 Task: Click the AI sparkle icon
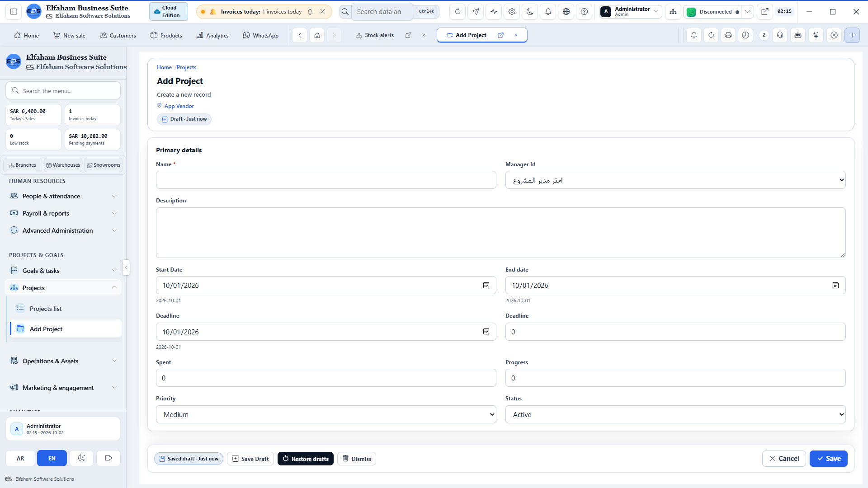[x=816, y=35]
